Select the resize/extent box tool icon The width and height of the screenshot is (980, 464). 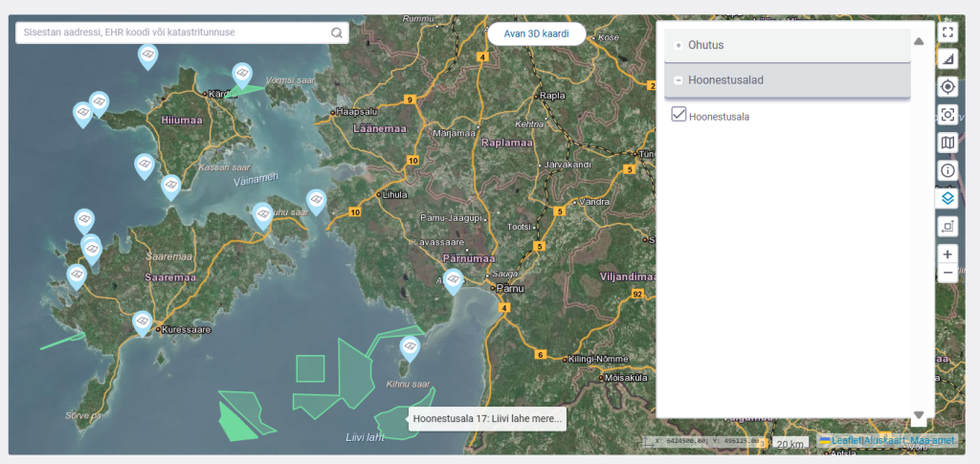pyautogui.click(x=947, y=226)
